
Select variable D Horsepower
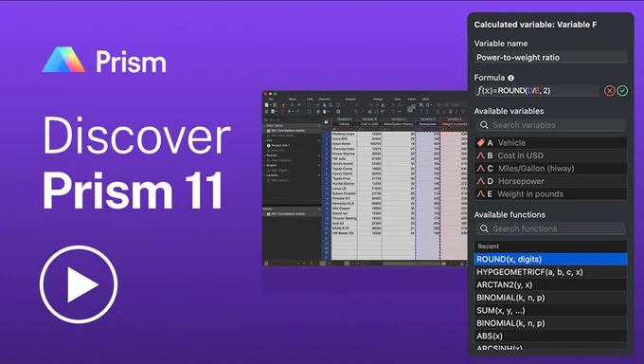tap(550, 181)
